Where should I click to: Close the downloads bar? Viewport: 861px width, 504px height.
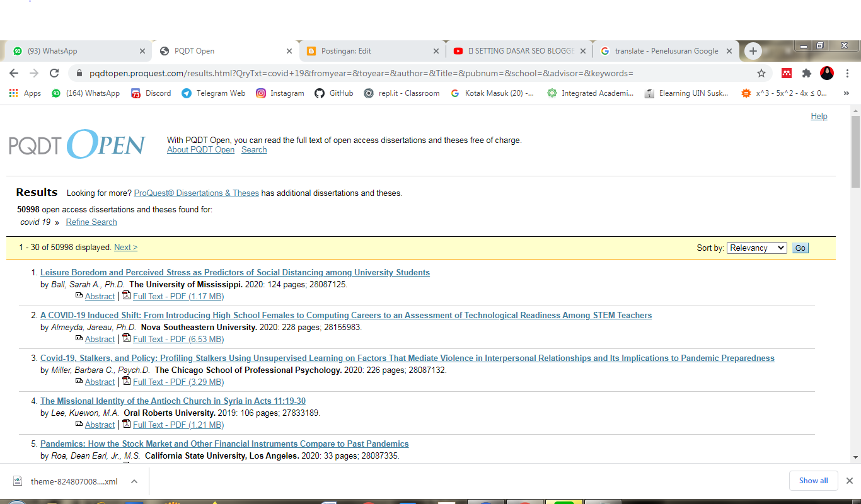coord(849,481)
